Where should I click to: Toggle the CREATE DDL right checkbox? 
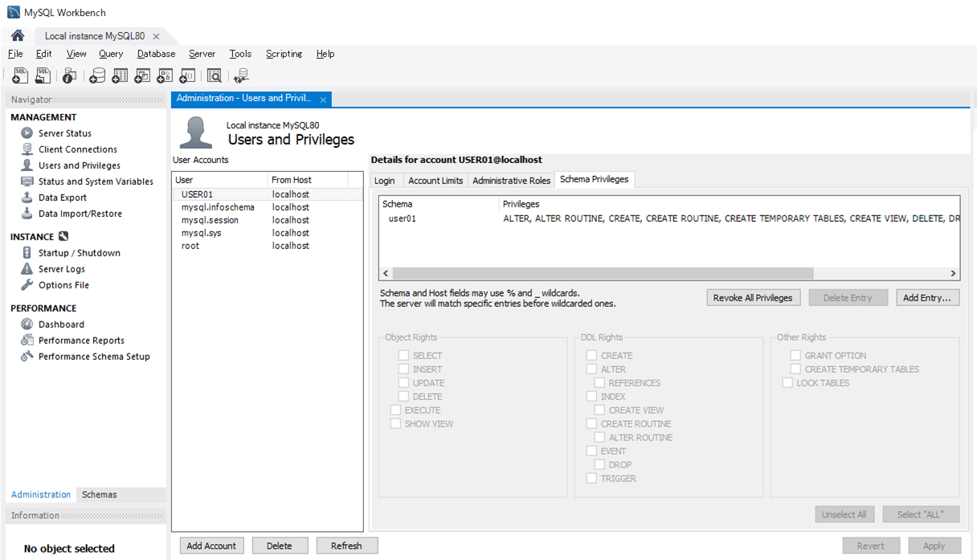tap(591, 356)
